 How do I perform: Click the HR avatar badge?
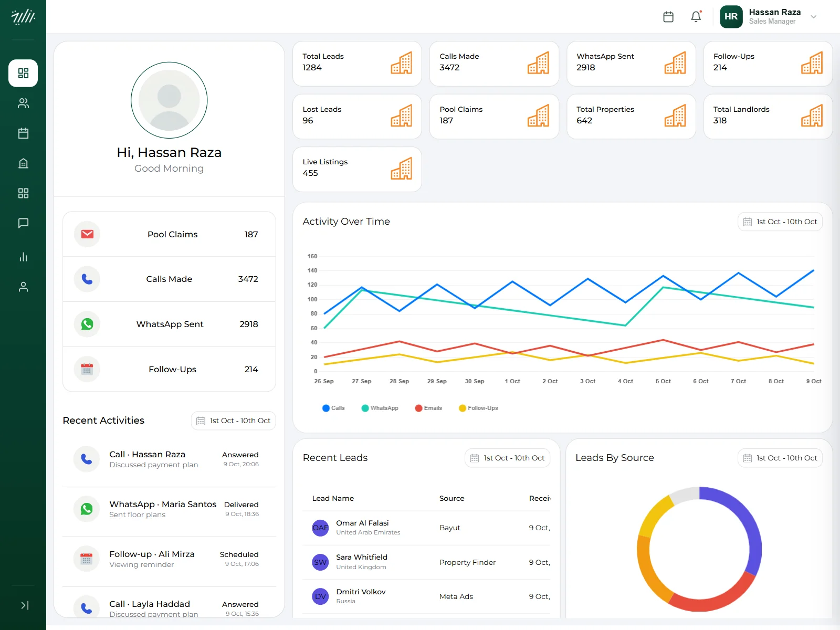(x=731, y=17)
